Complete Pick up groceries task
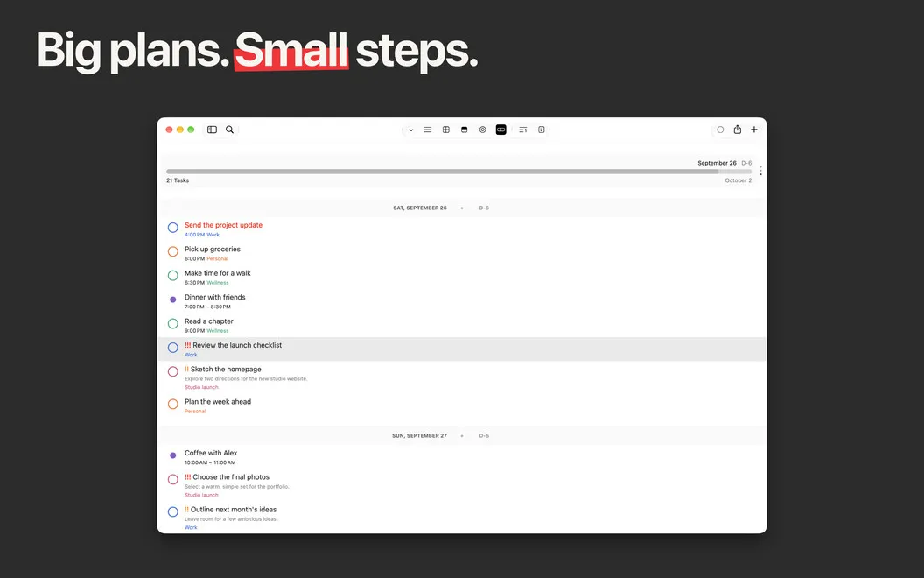The image size is (924, 578). pos(172,251)
